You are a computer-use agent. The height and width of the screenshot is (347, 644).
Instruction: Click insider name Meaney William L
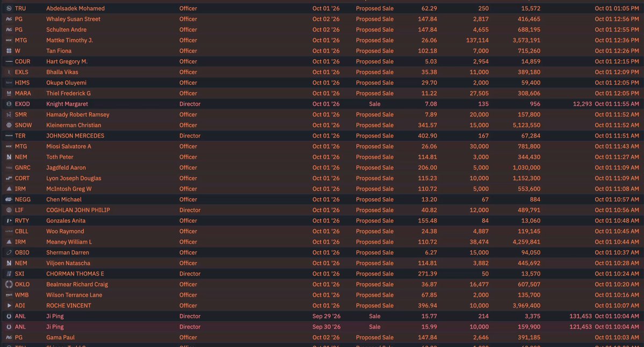coord(69,242)
